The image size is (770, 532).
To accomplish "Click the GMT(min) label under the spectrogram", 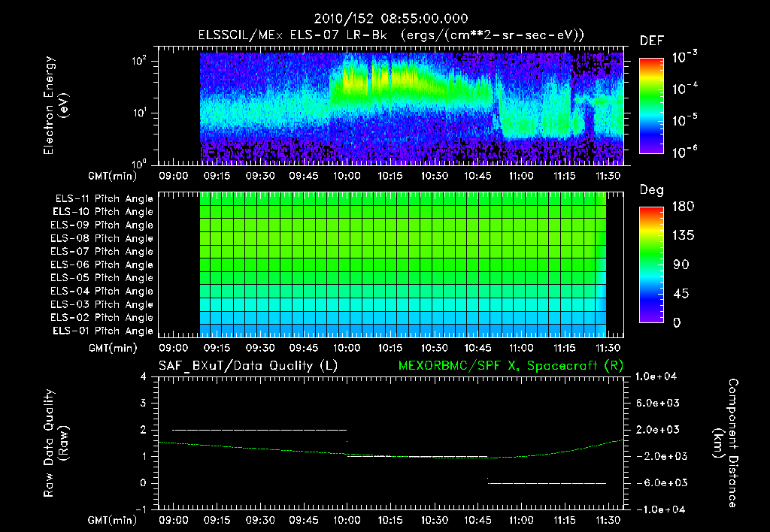I will point(113,176).
